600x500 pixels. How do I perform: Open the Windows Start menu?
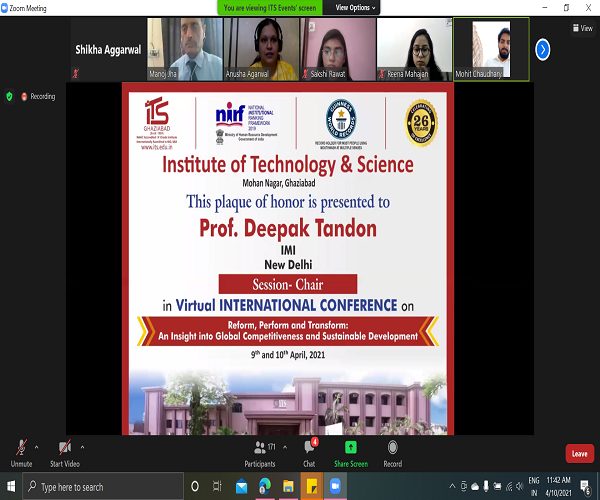point(11,486)
